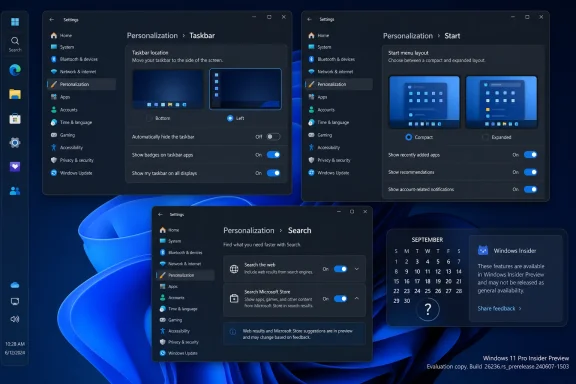Click the question mark circle below calendar

coord(428,309)
